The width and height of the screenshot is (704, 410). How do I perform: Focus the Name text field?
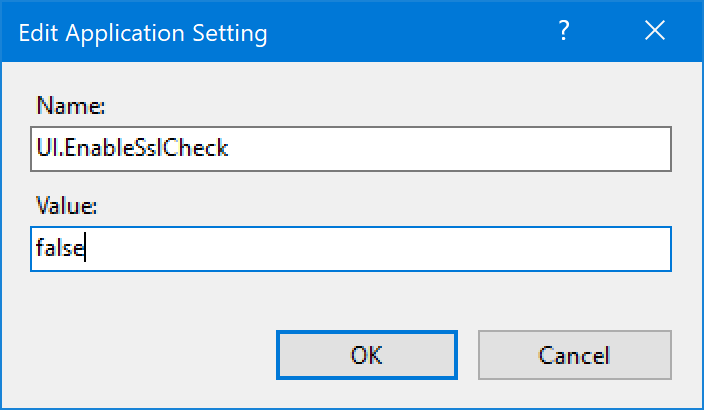(350, 148)
